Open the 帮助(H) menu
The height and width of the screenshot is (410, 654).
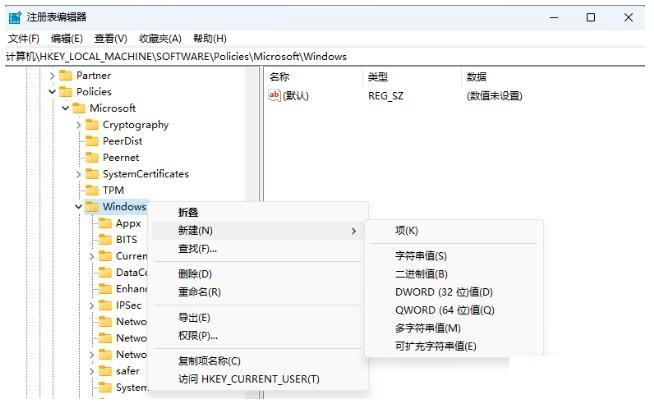click(210, 39)
